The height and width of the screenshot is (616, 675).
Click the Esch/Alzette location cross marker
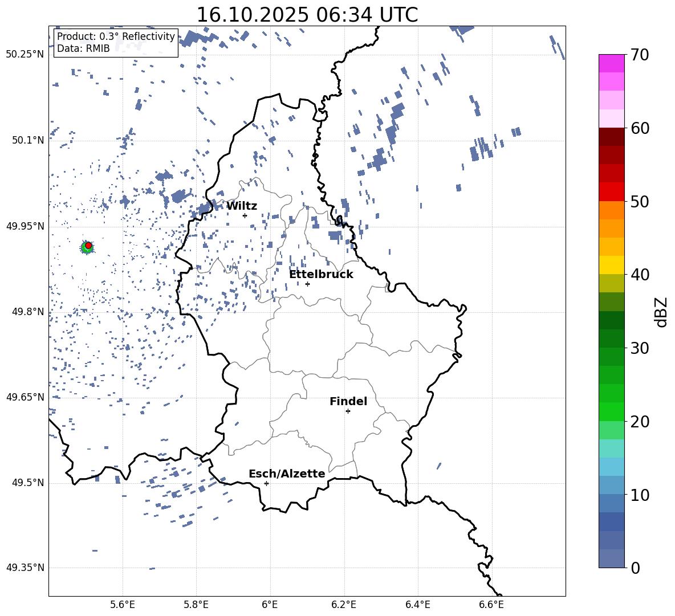click(266, 483)
